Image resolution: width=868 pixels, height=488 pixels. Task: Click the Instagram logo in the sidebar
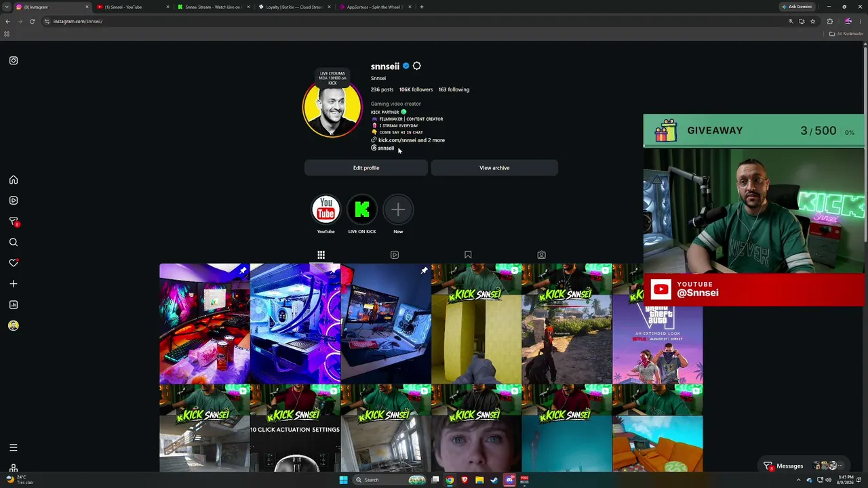(14, 60)
